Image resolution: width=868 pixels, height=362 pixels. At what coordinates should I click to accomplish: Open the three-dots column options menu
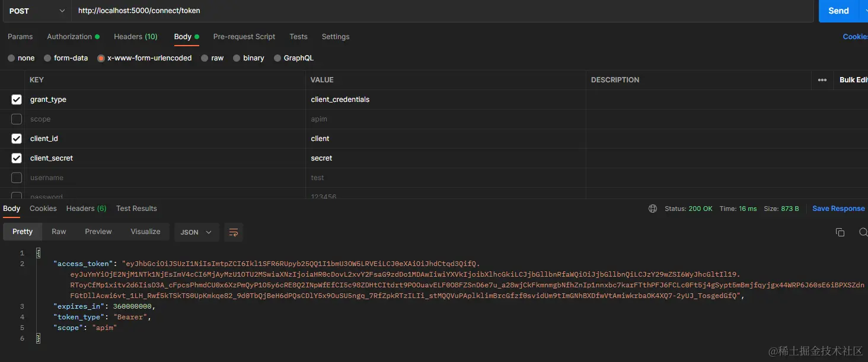(x=822, y=80)
